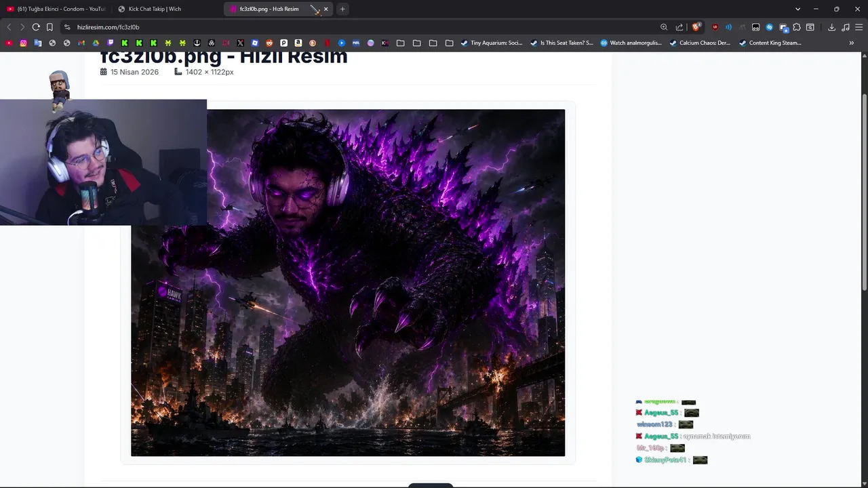Viewport: 868px width, 488px height.
Task: Open the Is This Seat Taken bookmark
Action: click(561, 43)
